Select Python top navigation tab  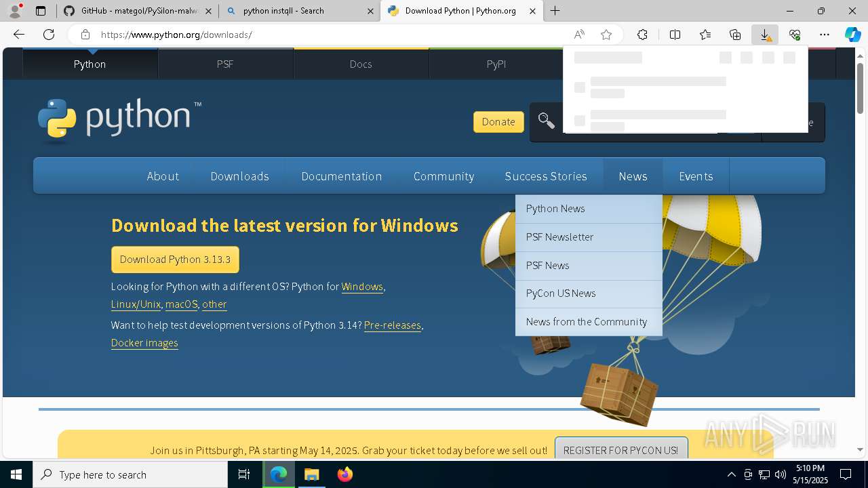[x=90, y=64]
